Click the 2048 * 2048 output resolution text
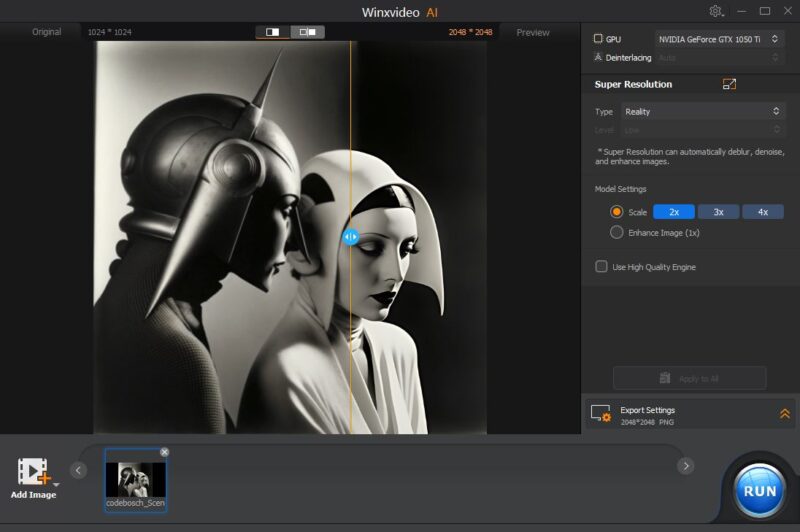 [x=470, y=32]
